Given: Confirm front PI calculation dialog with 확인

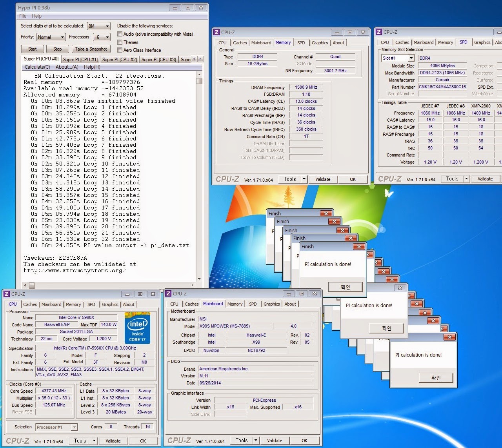Looking at the screenshot, I should click(x=345, y=287).
